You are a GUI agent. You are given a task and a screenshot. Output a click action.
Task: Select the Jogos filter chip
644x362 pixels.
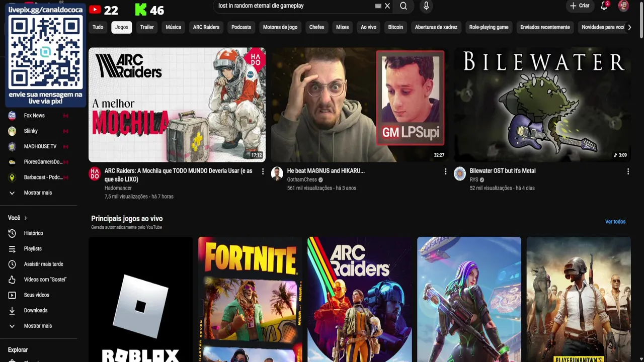pyautogui.click(x=122, y=27)
